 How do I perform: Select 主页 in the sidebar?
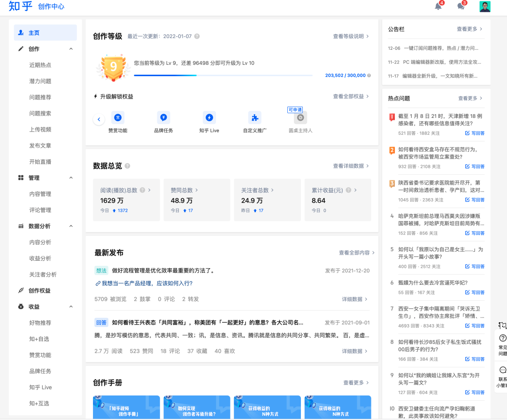[x=45, y=33]
